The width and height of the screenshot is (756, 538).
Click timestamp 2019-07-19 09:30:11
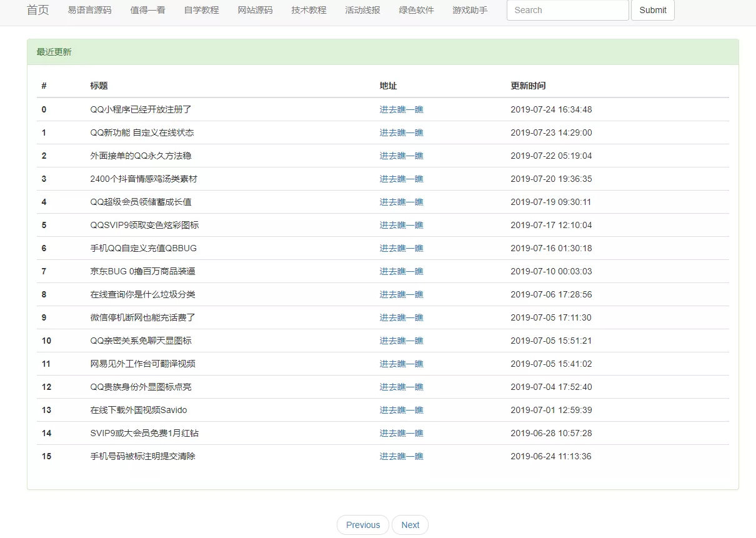point(551,202)
